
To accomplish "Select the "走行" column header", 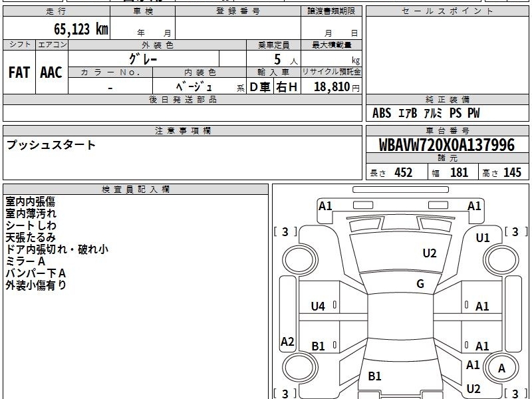I will pyautogui.click(x=57, y=11).
